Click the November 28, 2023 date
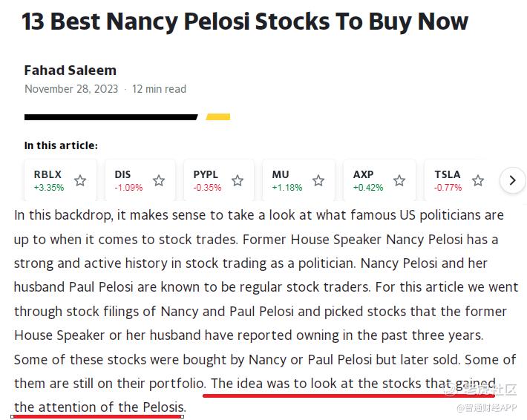The width and height of the screenshot is (527, 420). coord(71,89)
